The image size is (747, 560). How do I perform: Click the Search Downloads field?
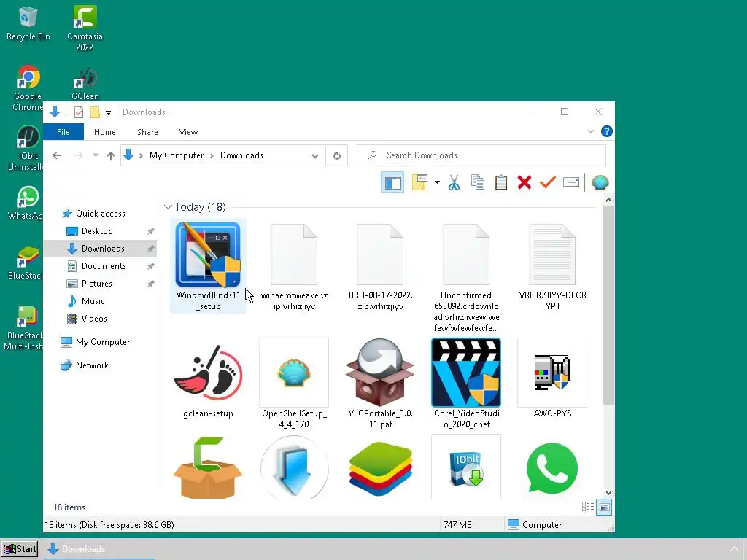click(x=481, y=155)
